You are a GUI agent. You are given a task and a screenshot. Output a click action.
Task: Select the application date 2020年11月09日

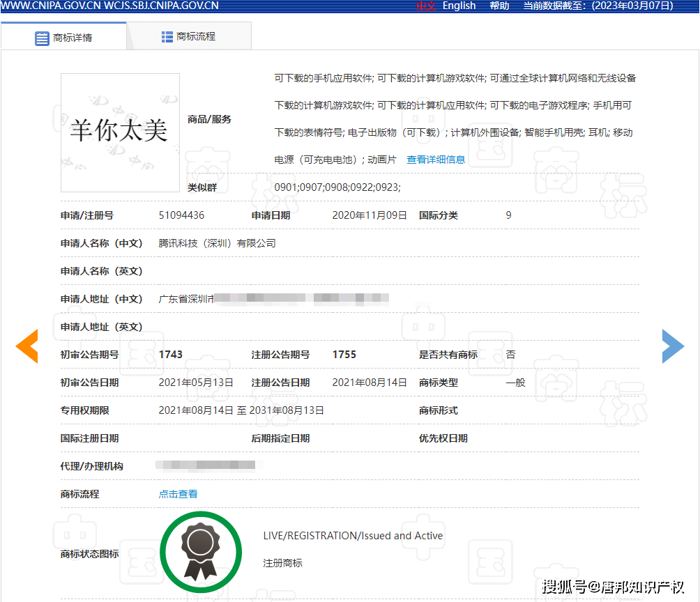coord(370,215)
